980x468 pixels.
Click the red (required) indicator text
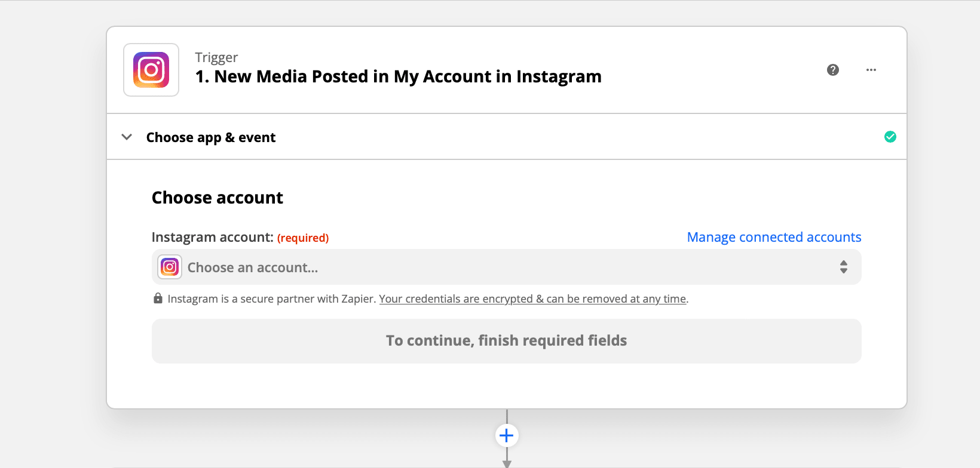(x=303, y=238)
